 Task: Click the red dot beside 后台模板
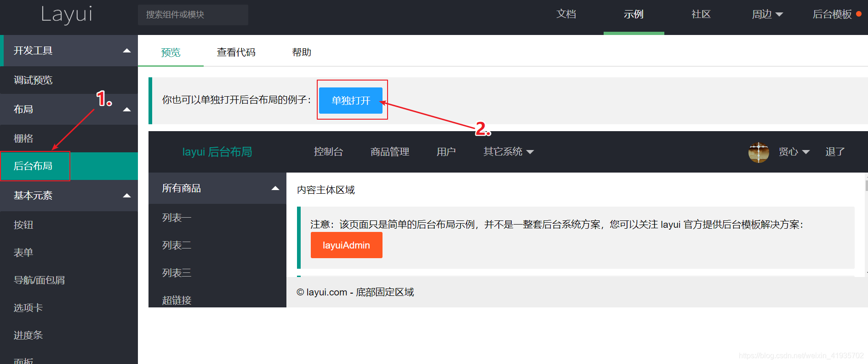[859, 14]
